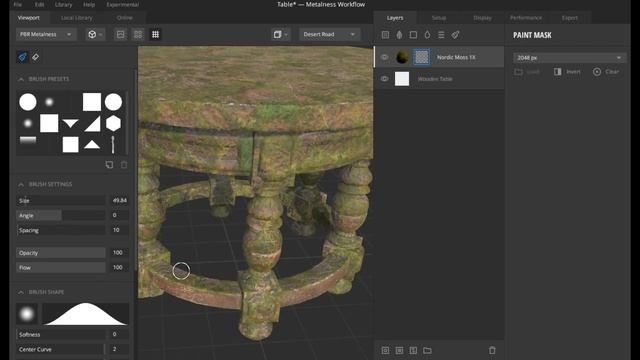Open the Desert Road environment dropdown
This screenshot has width=640, height=360.
pos(329,34)
